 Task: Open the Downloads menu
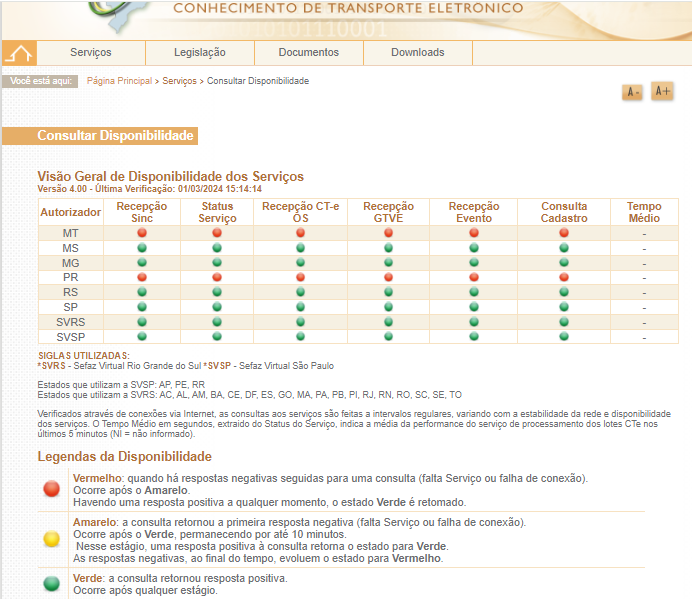(x=418, y=53)
